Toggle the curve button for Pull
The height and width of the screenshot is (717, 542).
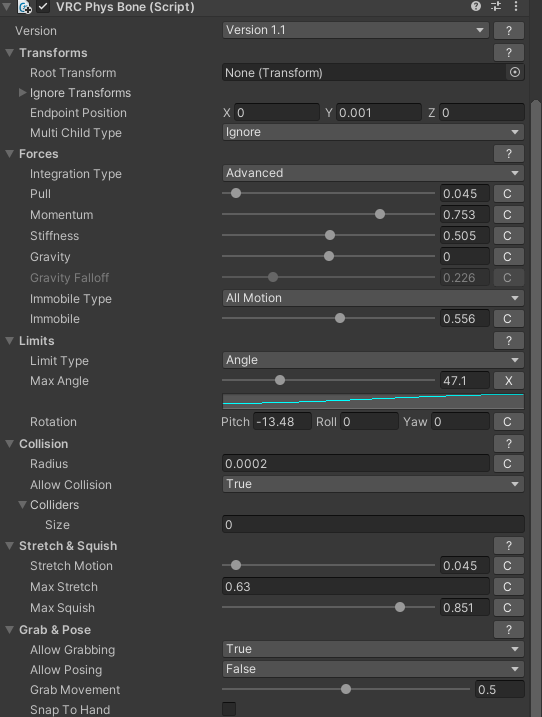coord(509,194)
